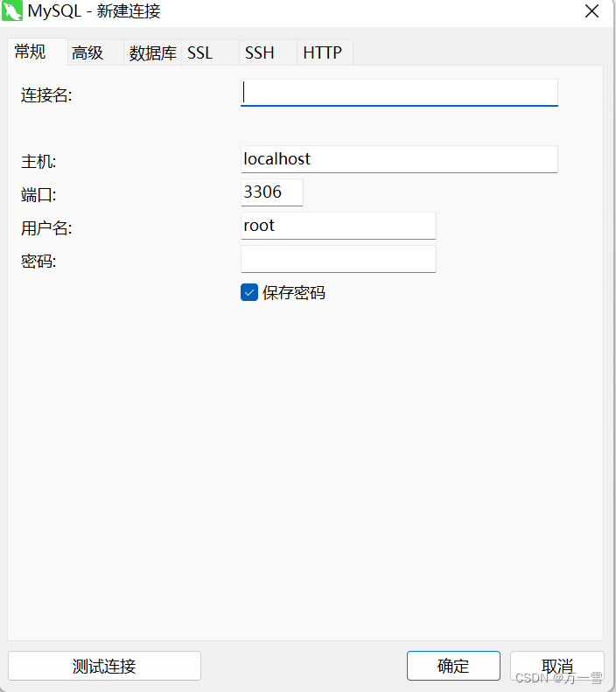Screen dimensions: 616x692
Task: Click the MySQL dolphin icon in title bar
Action: (x=12, y=11)
